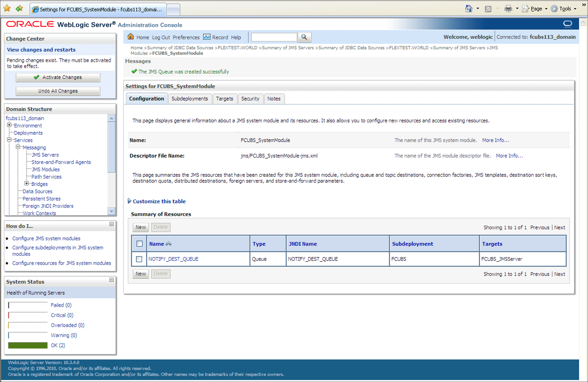Click the browser RSS feeds icon
Screen dimensions: 588x382
point(488,9)
